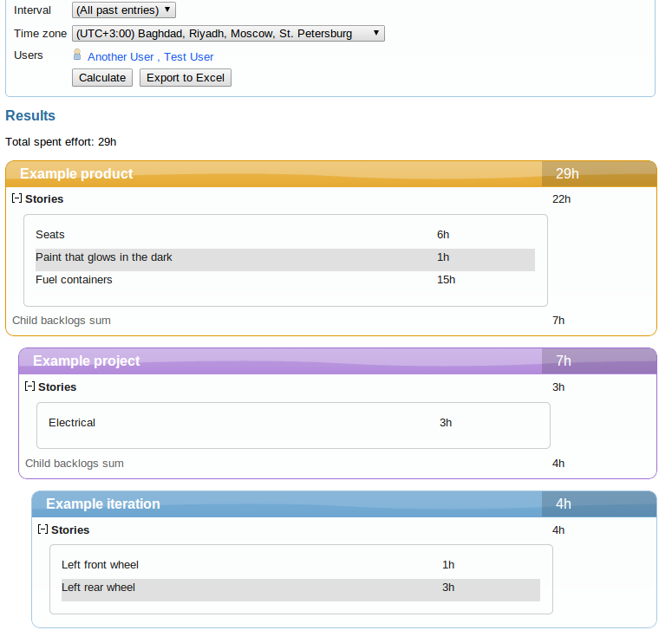Click Export to Excel button
This screenshot has width=672, height=643.
[x=186, y=78]
